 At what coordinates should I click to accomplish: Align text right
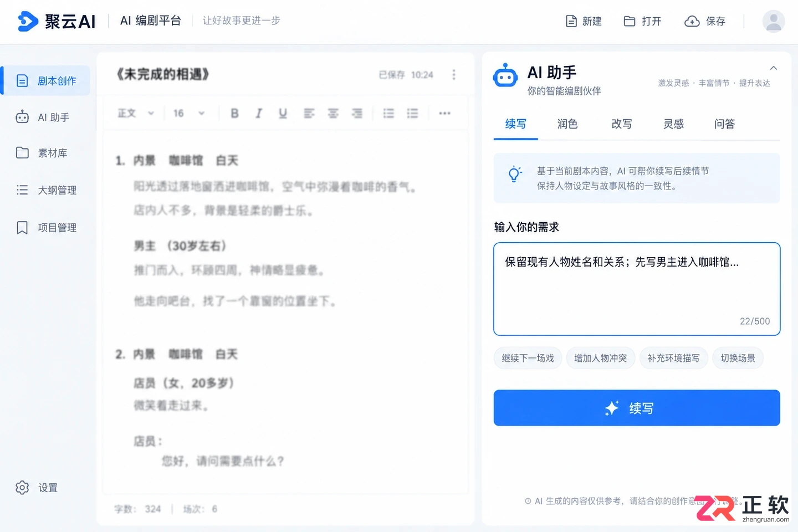357,113
